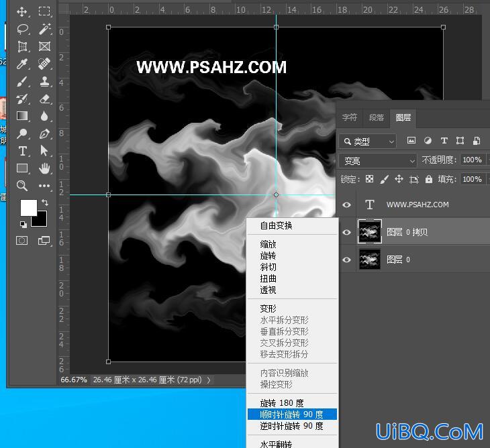
Task: Click the 图层 0 layer thumbnail
Action: pos(370,259)
